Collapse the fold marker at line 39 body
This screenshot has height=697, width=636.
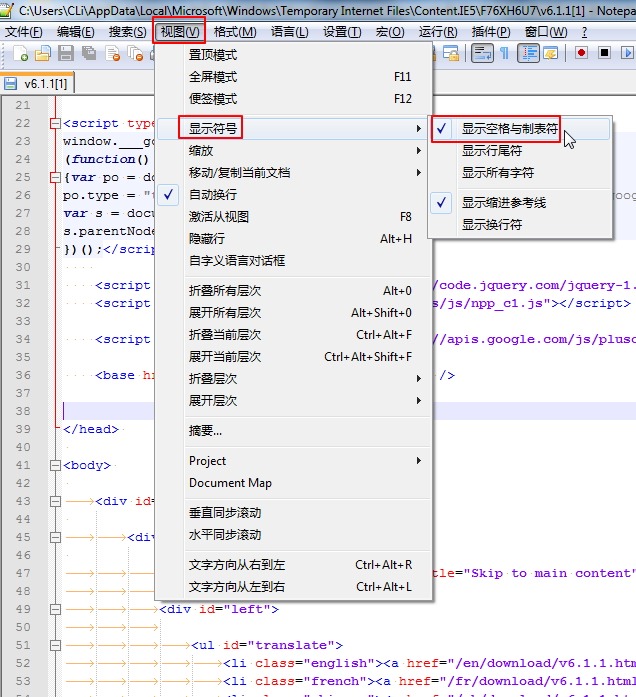click(54, 465)
